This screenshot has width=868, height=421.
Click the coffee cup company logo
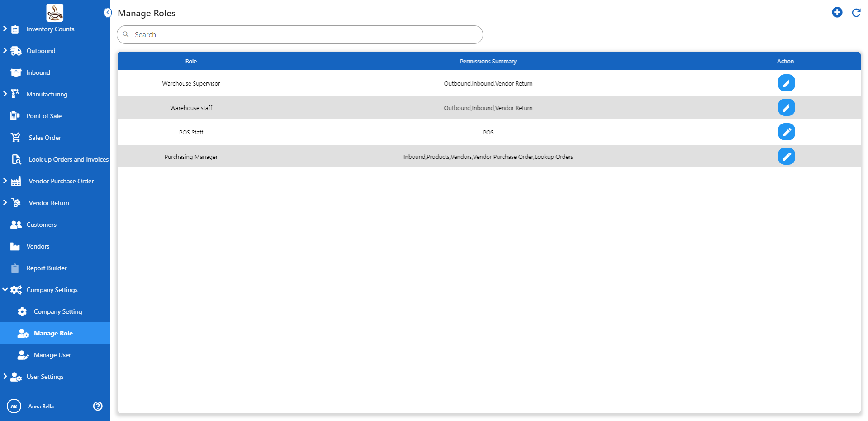click(55, 13)
